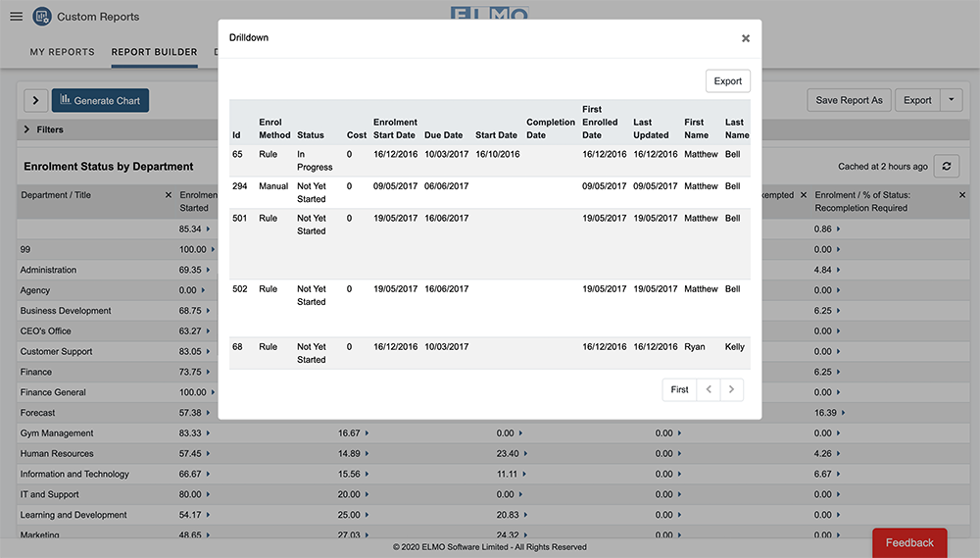Click Due Date column header

pos(443,135)
